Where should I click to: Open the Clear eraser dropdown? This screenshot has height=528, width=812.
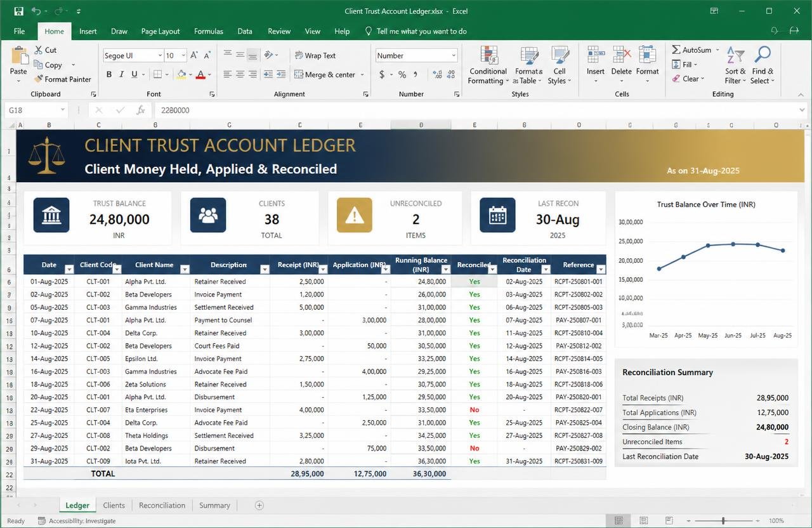[x=688, y=79]
